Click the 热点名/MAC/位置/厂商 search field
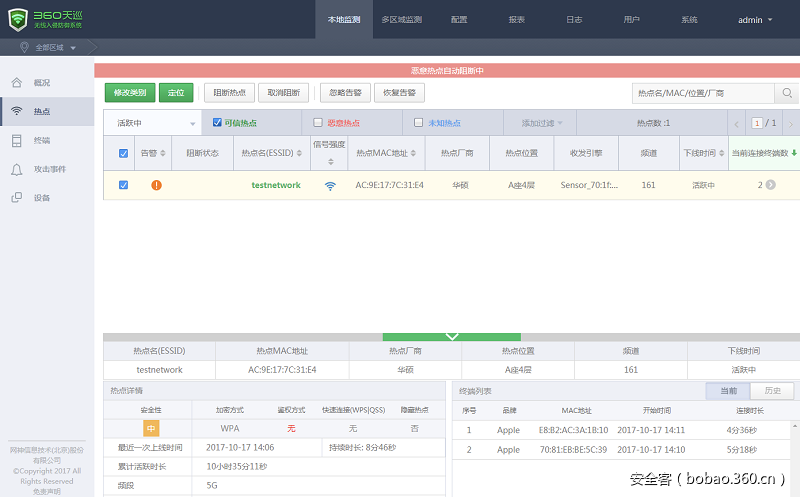800x497 pixels. (x=703, y=93)
